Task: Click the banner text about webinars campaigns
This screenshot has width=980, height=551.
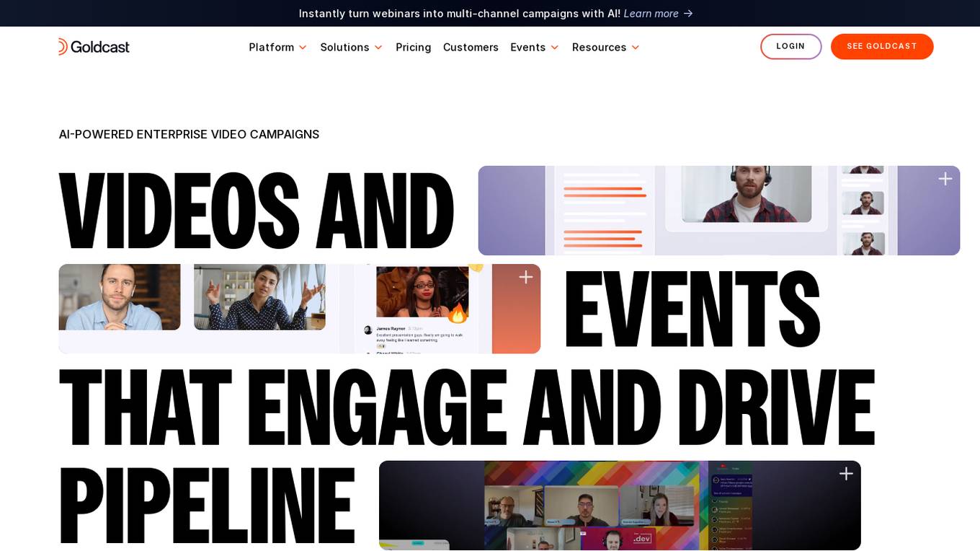Action: [x=460, y=13]
